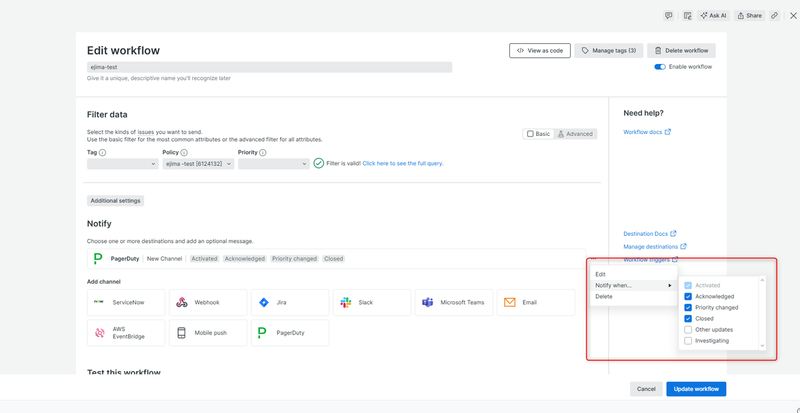Click the PagerDuty logo in the Notify row
Image resolution: width=800 pixels, height=413 pixels.
click(98, 259)
